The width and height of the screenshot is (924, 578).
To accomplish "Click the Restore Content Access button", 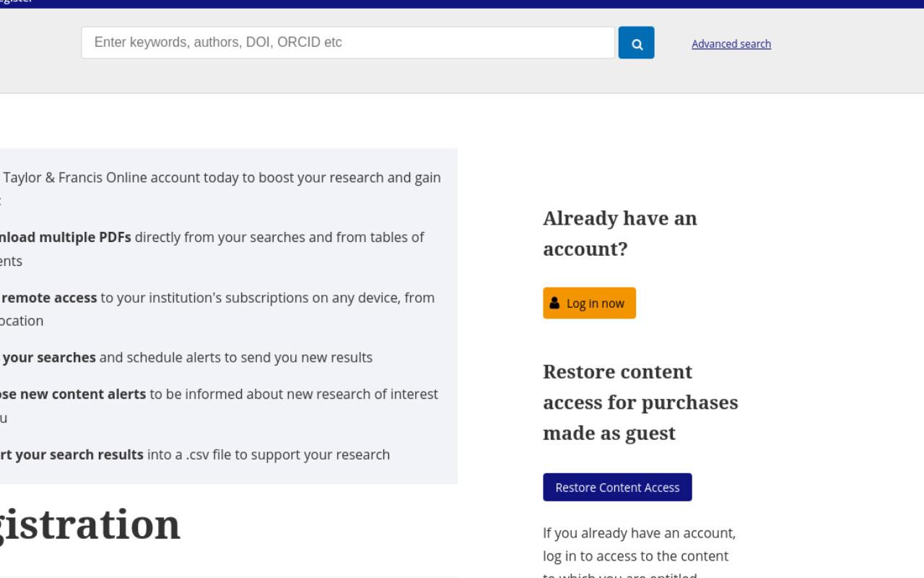I will tap(617, 487).
